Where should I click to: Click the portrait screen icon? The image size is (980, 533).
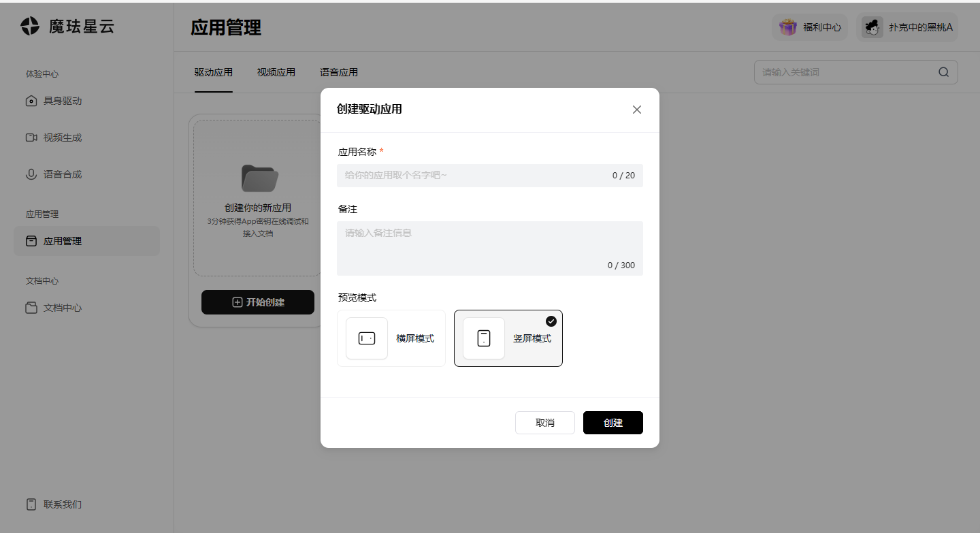tap(484, 338)
